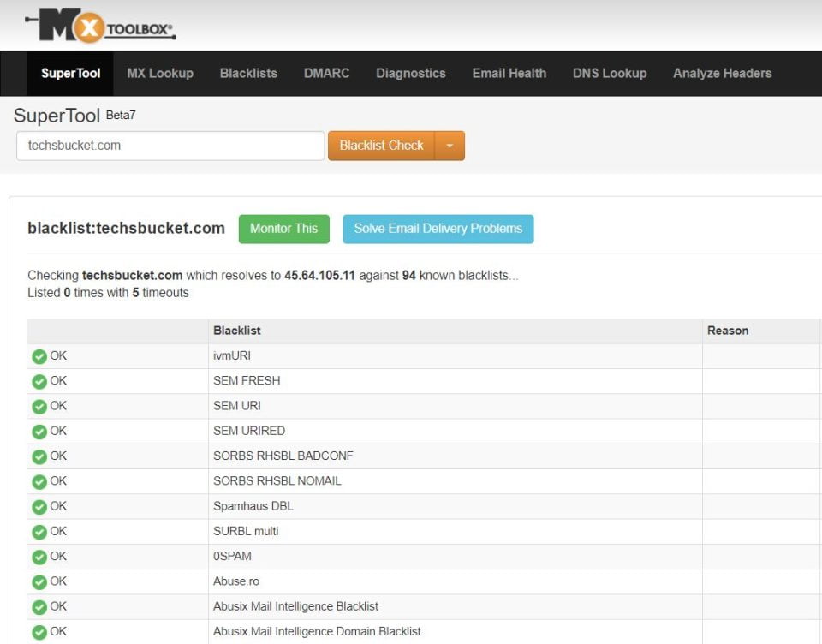The width and height of the screenshot is (822, 644).
Task: Click the SURBL multi entry
Action: [246, 531]
